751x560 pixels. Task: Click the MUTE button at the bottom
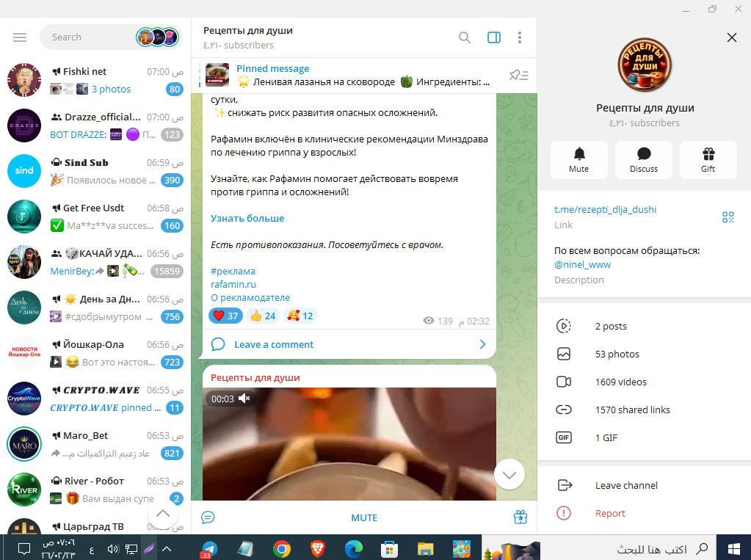tap(364, 518)
